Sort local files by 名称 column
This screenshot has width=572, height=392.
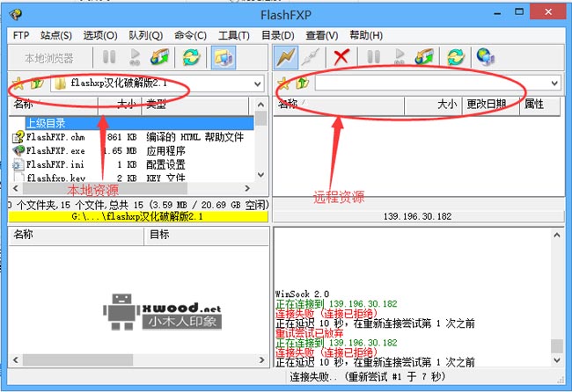(54, 105)
